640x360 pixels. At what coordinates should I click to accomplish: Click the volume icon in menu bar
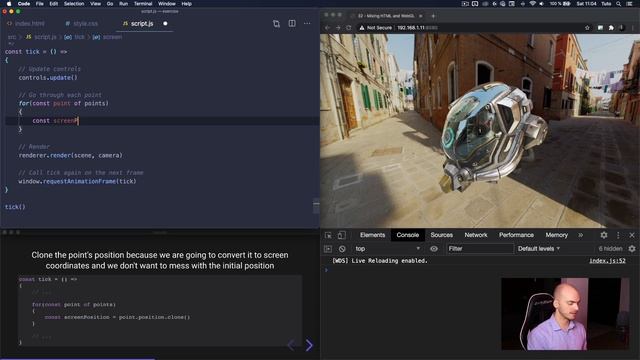tap(542, 4)
